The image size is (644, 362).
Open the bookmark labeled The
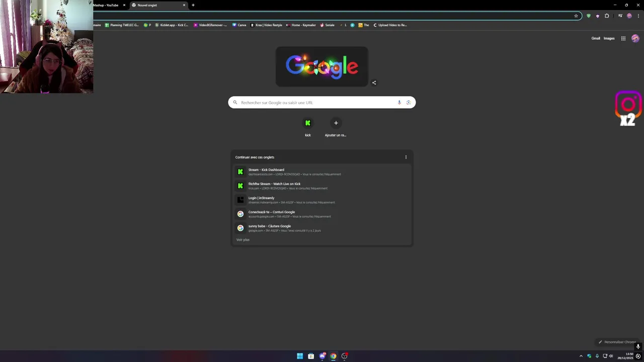point(364,25)
